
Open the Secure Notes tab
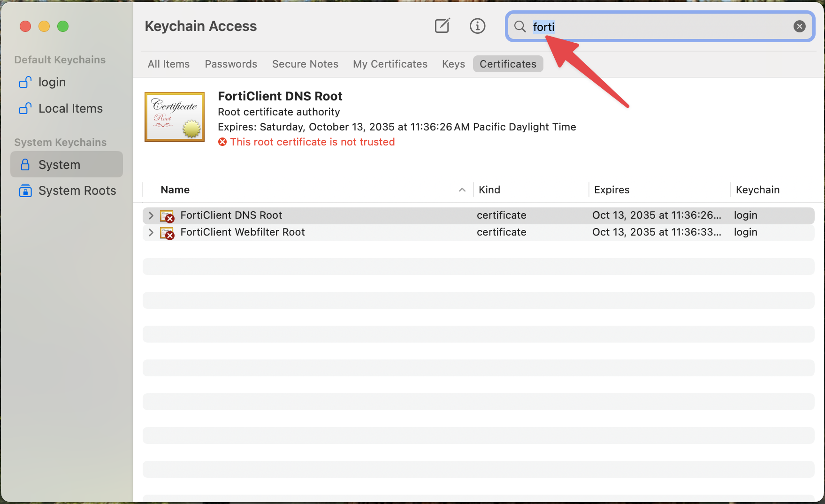pyautogui.click(x=305, y=64)
